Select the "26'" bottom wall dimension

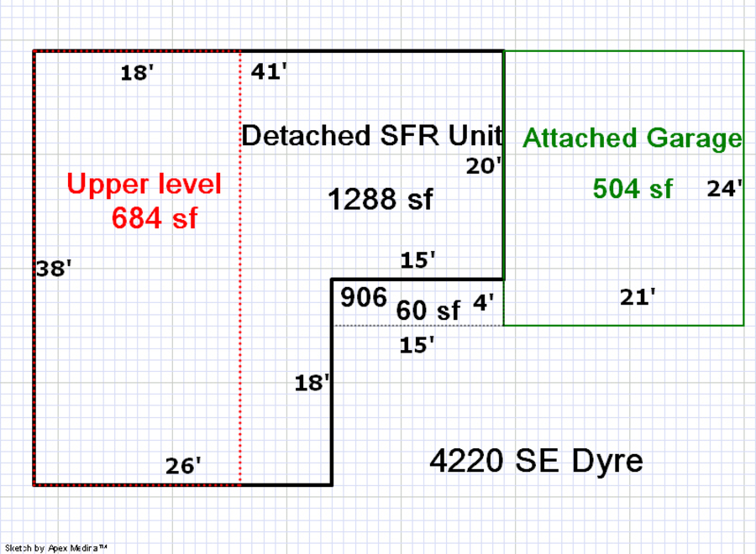pyautogui.click(x=183, y=465)
